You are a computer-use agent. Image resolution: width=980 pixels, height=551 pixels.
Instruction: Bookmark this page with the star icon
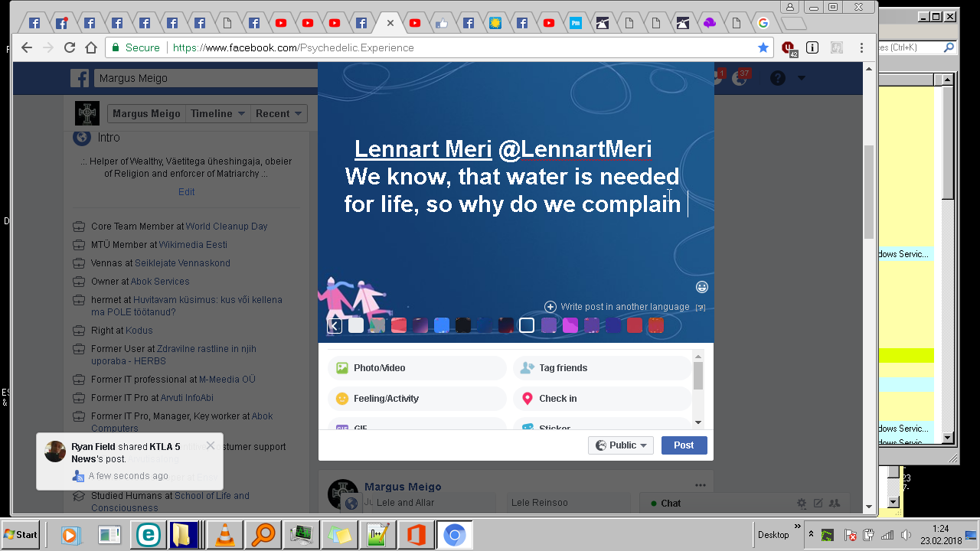pyautogui.click(x=763, y=47)
